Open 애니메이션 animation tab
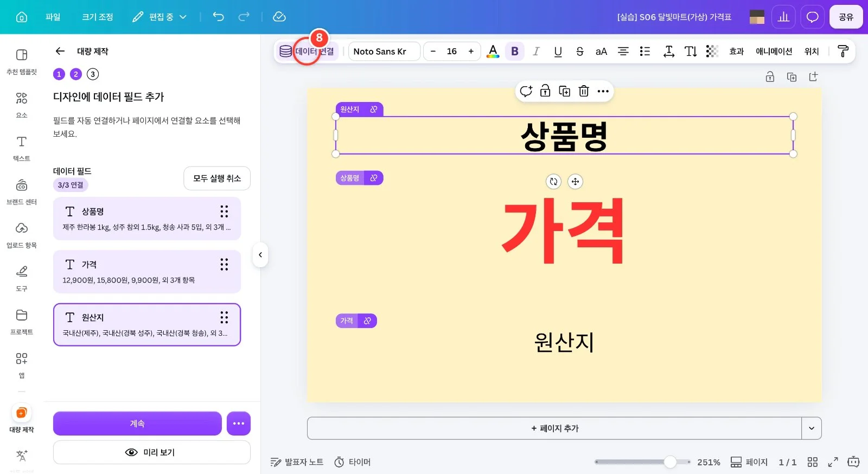Image resolution: width=868 pixels, height=474 pixels. [774, 52]
